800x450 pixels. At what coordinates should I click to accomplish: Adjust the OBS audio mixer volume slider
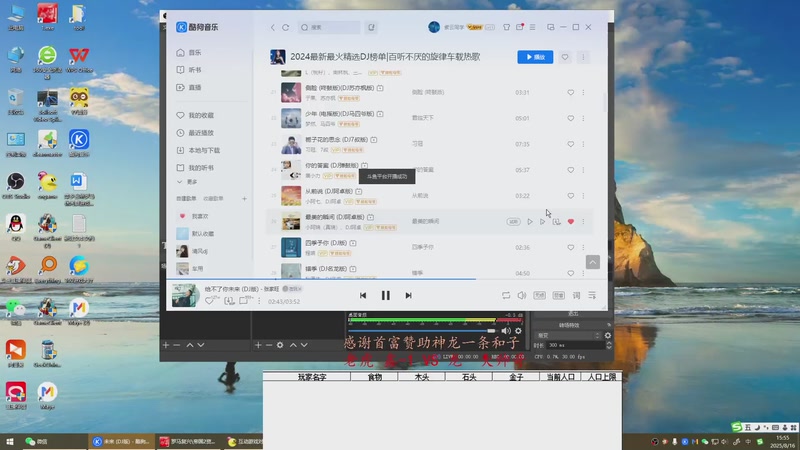pyautogui.click(x=422, y=331)
